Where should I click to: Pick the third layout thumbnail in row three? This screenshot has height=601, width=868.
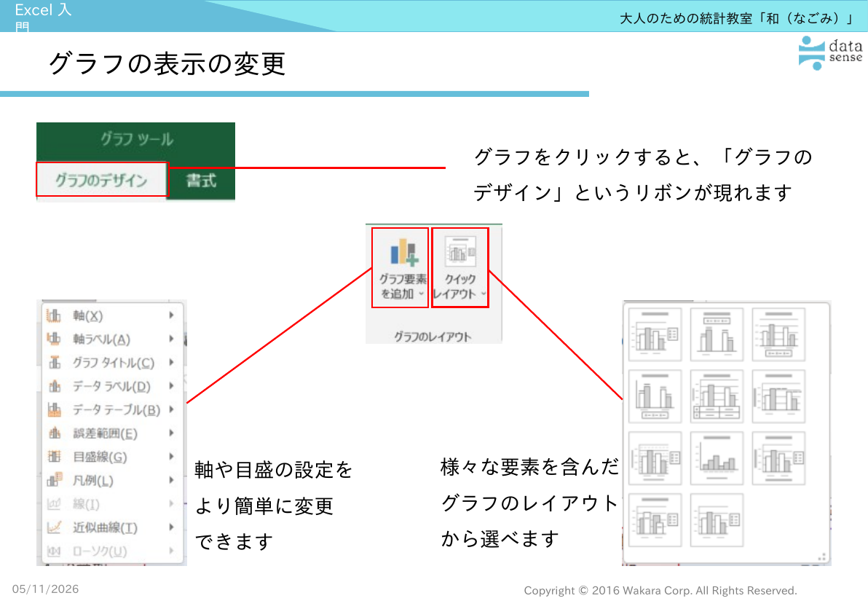[778, 459]
